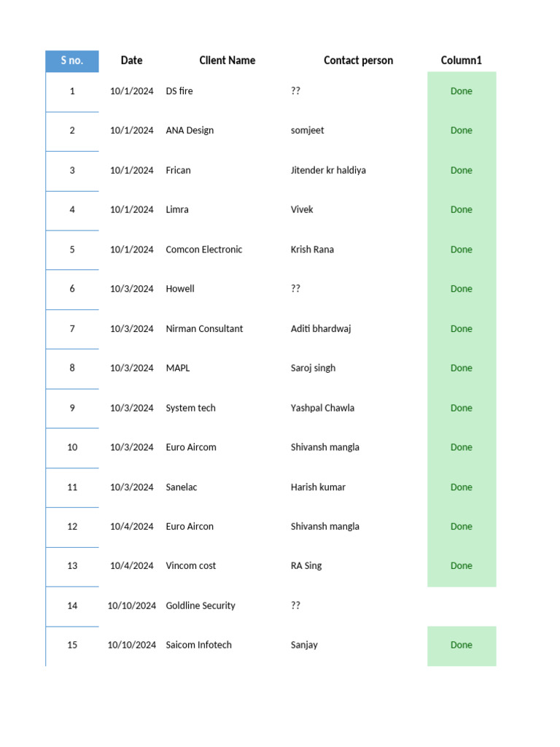
Task: Click the 'System tech' client cell
Action: click(190, 408)
